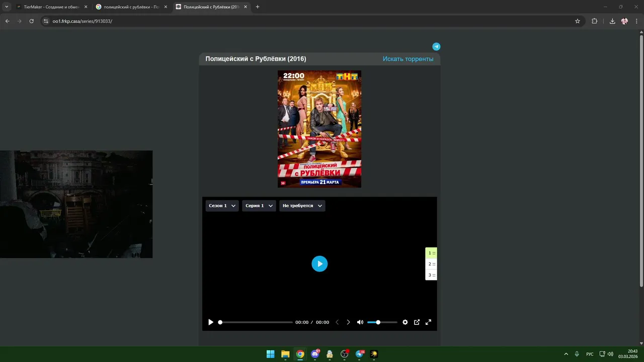This screenshot has height=362, width=644.
Task: Click the video overlay on the left
Action: click(x=76, y=204)
